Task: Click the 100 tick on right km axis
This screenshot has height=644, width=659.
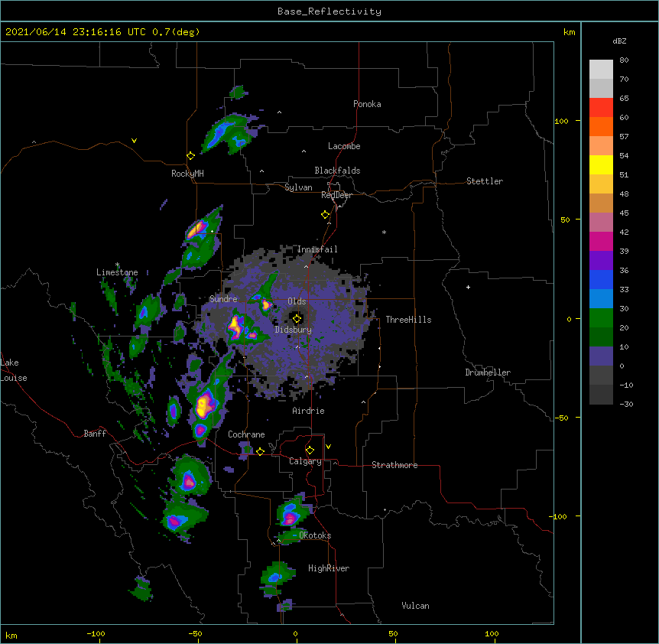Action: coord(561,121)
